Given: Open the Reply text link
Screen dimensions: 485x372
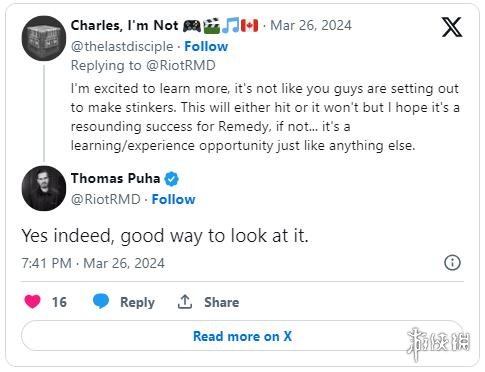Looking at the screenshot, I should pos(137,302).
